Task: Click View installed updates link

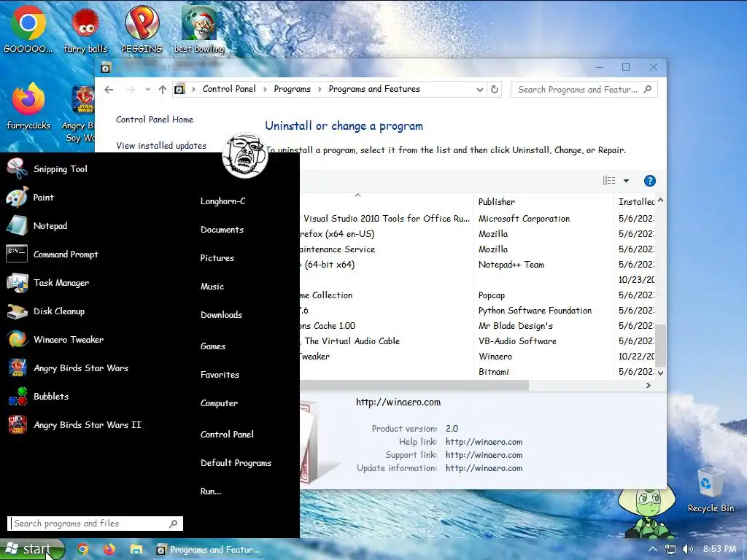Action: pos(161,146)
